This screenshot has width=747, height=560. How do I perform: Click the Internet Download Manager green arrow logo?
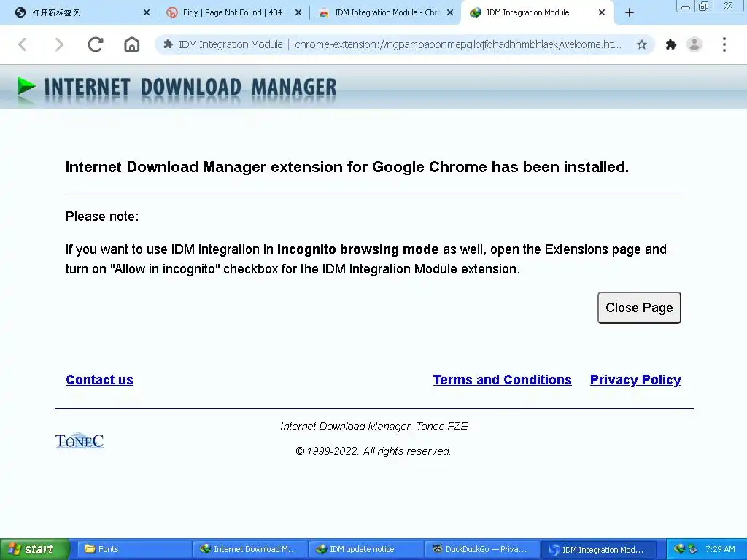pyautogui.click(x=26, y=87)
